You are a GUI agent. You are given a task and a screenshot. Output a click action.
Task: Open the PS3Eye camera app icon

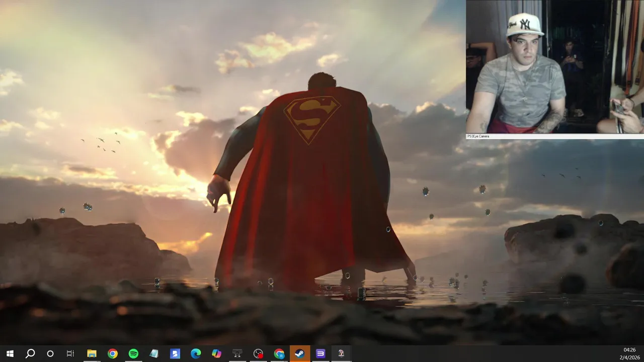(237, 353)
